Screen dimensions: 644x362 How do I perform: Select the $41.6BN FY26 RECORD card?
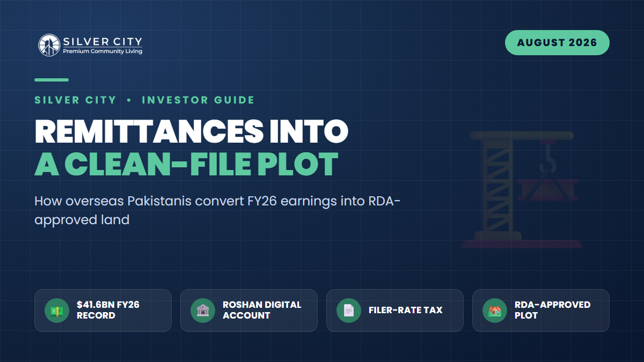click(103, 311)
